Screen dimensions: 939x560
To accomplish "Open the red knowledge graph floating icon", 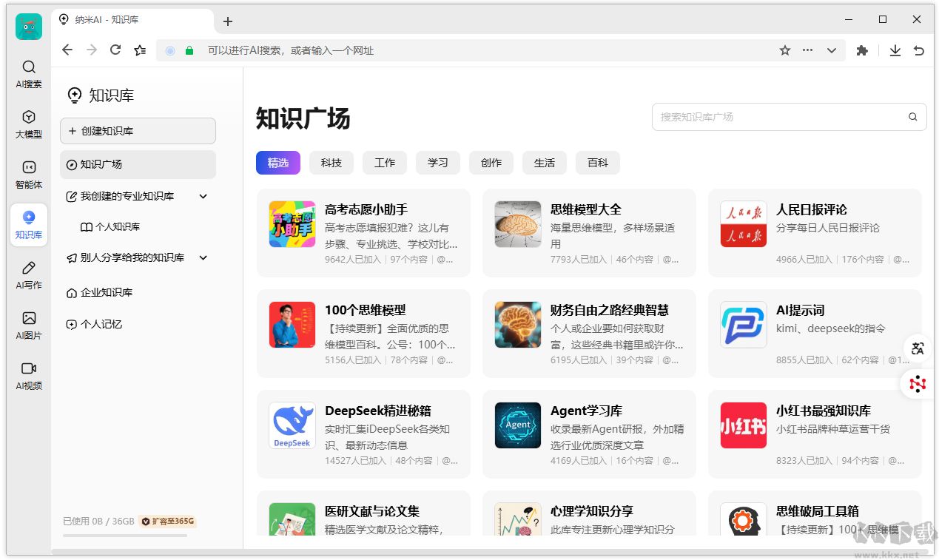I will click(918, 383).
